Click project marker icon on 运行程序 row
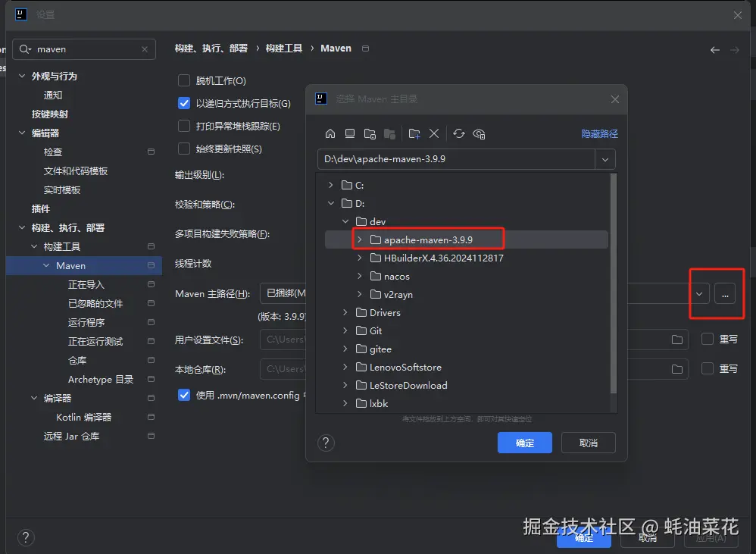The width and height of the screenshot is (756, 554). [151, 322]
